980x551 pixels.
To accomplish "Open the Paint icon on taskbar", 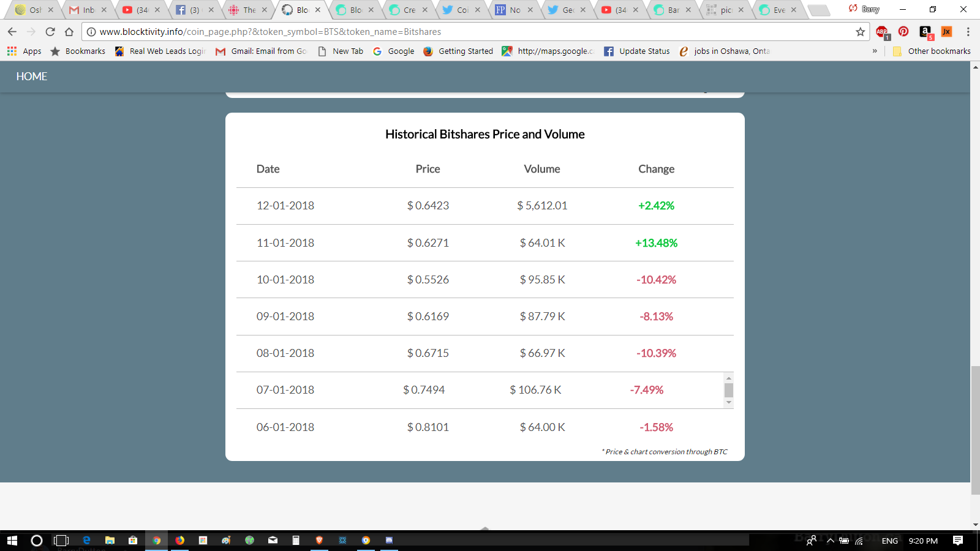I will 226,540.
